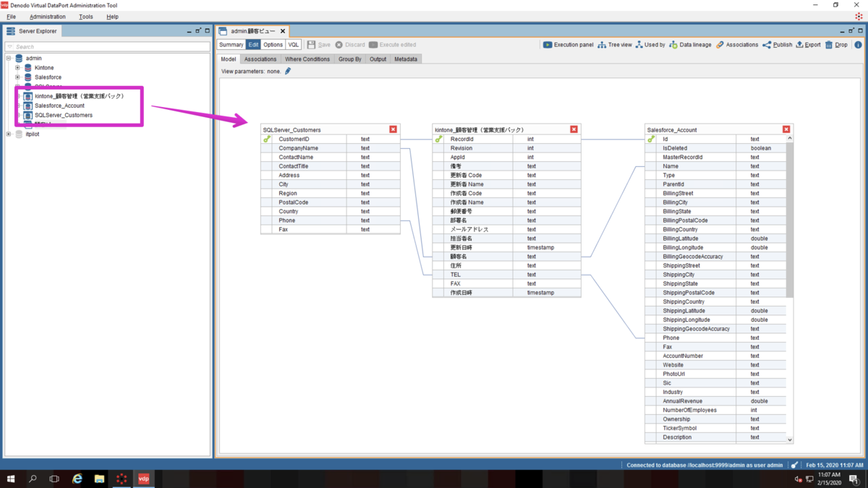Open the Help menu
The height and width of the screenshot is (488, 868).
point(112,17)
